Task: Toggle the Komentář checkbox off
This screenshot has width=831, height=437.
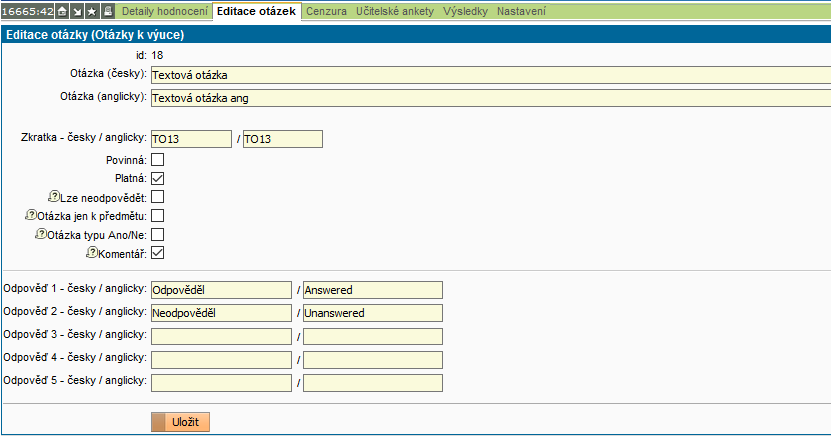Action: coord(157,253)
